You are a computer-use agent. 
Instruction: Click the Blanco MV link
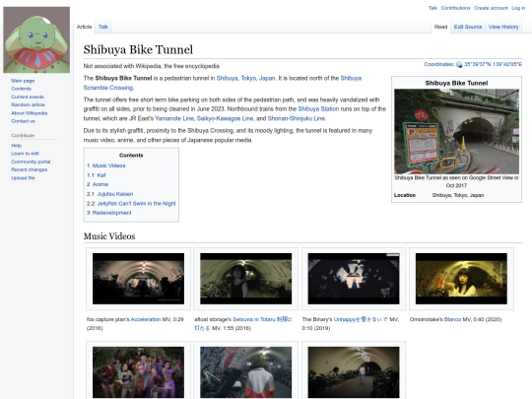click(452, 319)
